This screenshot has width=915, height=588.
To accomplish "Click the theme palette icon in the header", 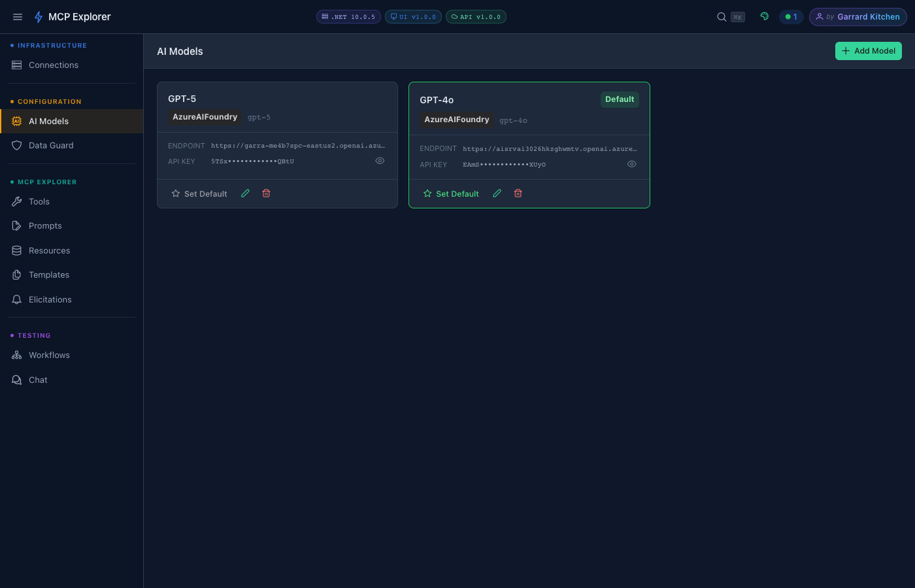I will tap(764, 16).
